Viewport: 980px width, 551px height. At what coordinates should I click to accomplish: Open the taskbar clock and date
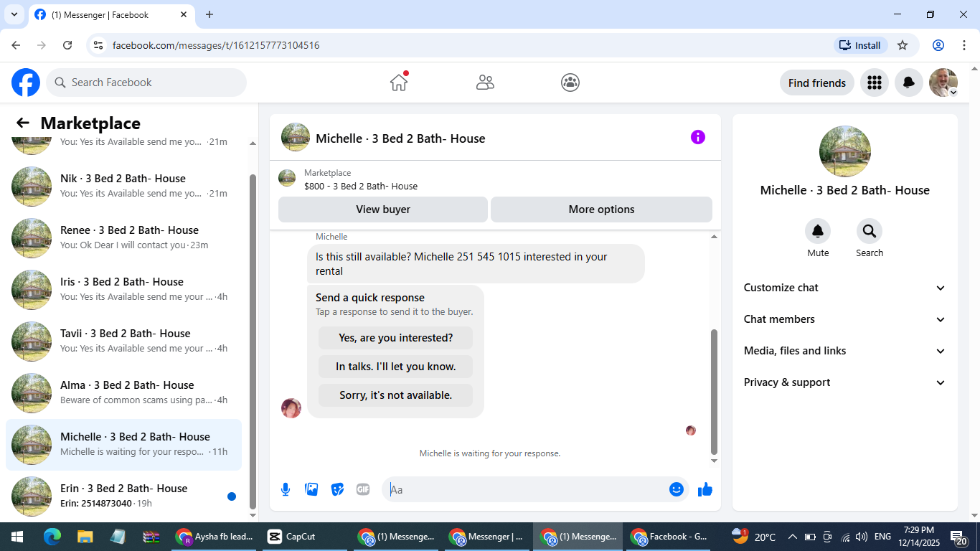tap(918, 537)
